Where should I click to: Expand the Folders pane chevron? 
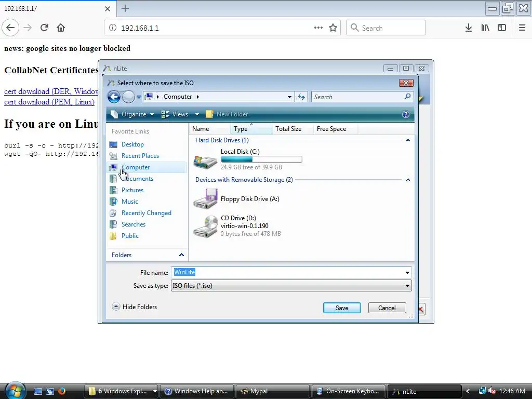pos(181,255)
